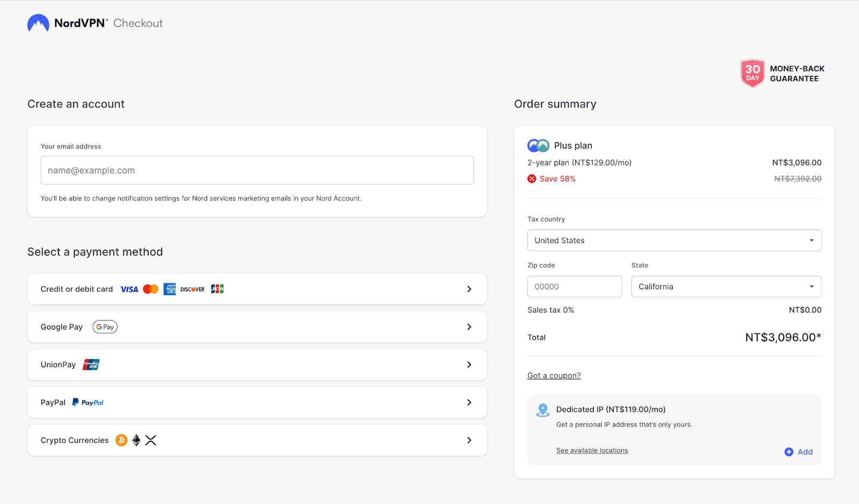Screen dimensions: 859x504
Task: Focus the email address input field
Action: coord(257,170)
